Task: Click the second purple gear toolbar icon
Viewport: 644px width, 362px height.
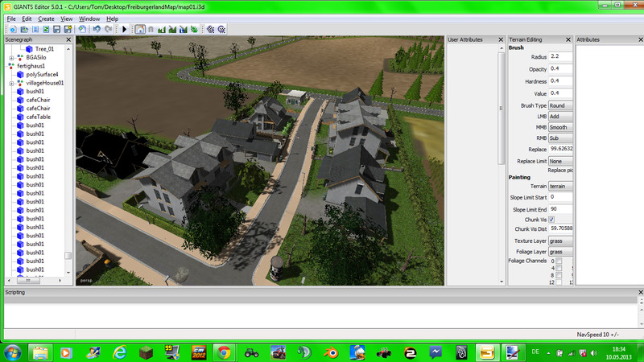Action: point(222,29)
